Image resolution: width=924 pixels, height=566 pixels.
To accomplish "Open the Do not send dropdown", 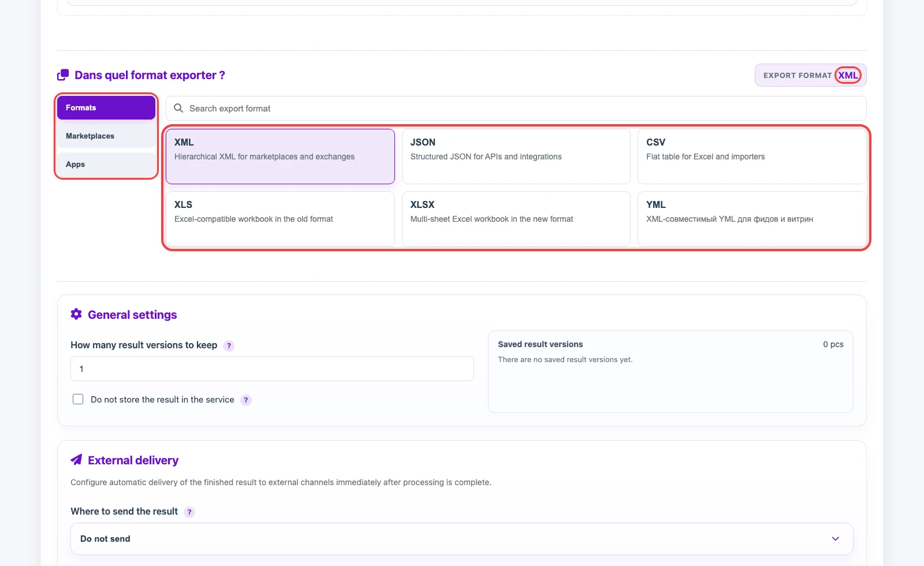I will 461,539.
